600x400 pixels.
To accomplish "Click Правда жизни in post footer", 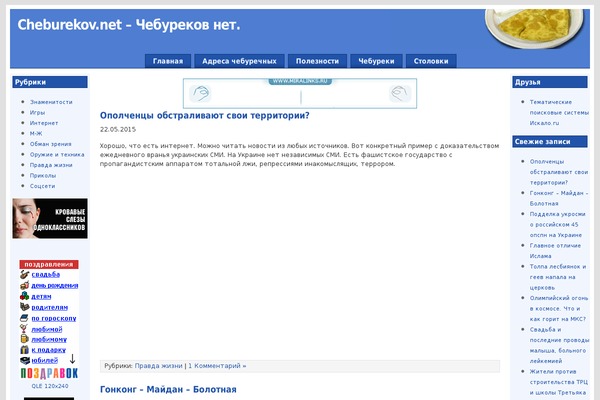I will tap(158, 366).
